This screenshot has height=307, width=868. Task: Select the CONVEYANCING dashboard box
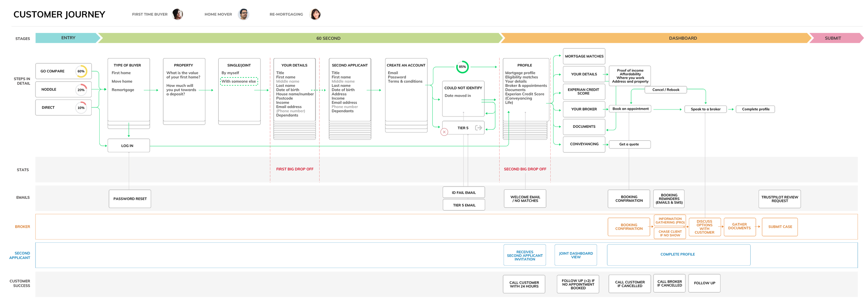(x=584, y=144)
